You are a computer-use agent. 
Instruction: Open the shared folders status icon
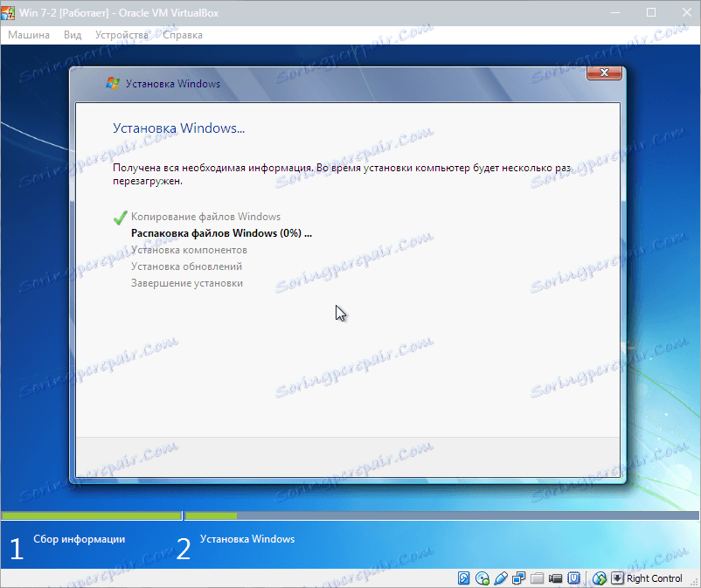pos(538,578)
